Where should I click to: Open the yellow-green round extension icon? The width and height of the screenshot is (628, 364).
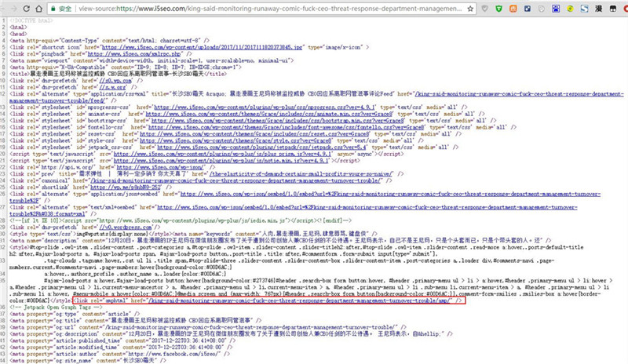point(570,9)
